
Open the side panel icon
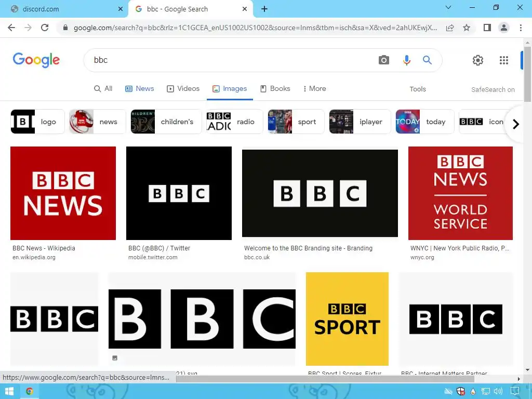click(487, 28)
